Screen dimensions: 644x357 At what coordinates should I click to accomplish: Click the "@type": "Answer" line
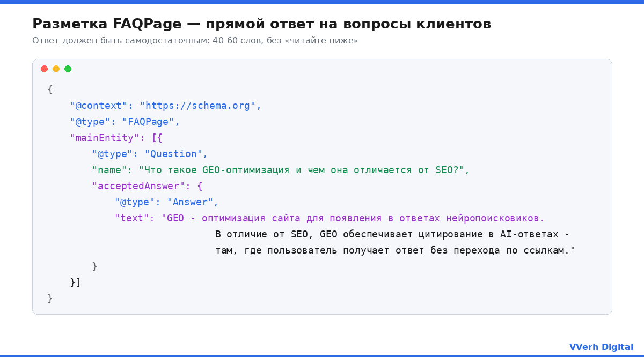[x=166, y=202]
